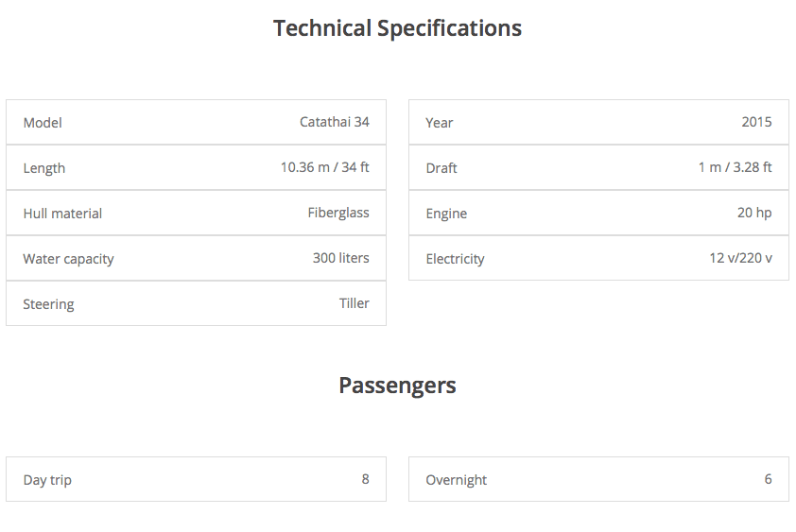Select the Steering row label
This screenshot has width=796, height=532.
coord(48,304)
